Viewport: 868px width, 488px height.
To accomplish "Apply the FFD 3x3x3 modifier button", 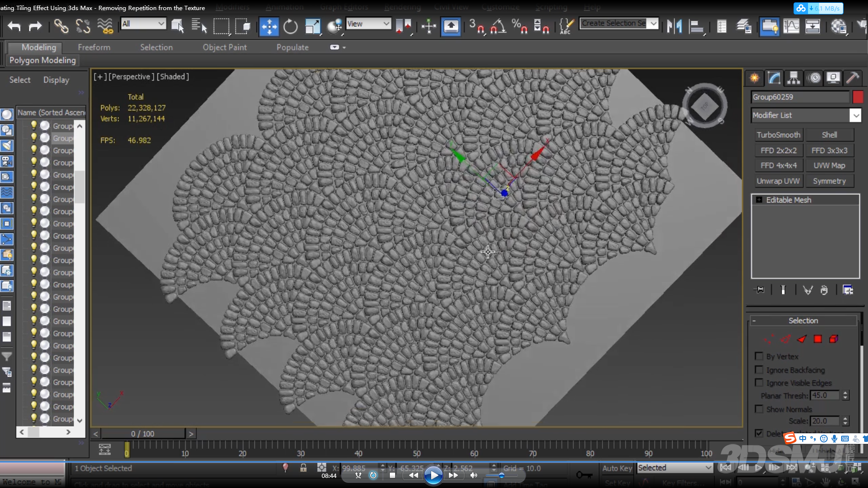I will click(830, 150).
